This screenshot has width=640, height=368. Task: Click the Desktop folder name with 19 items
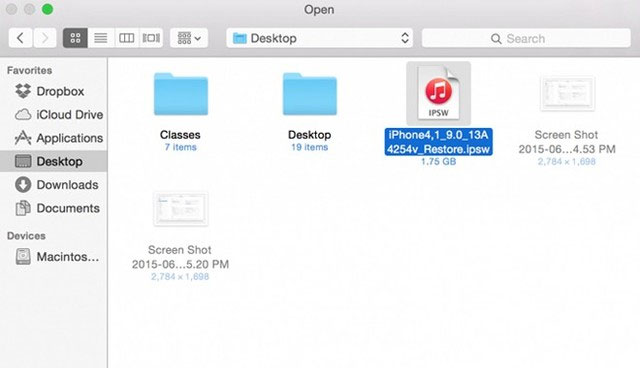point(309,135)
